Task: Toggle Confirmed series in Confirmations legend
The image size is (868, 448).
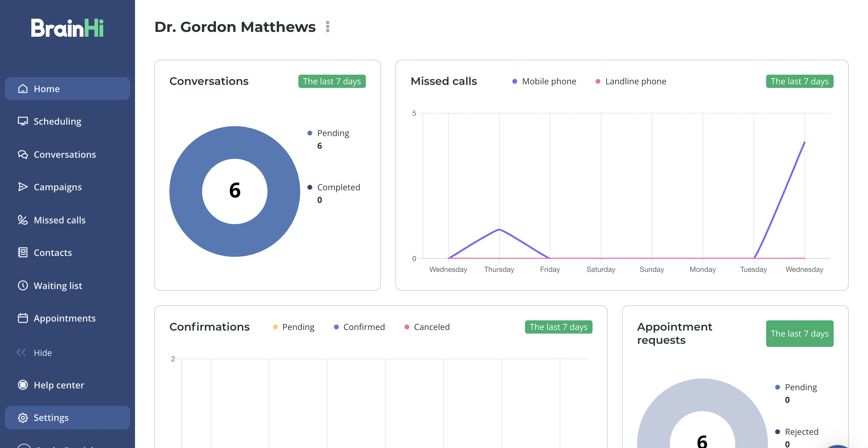Action: 359,327
